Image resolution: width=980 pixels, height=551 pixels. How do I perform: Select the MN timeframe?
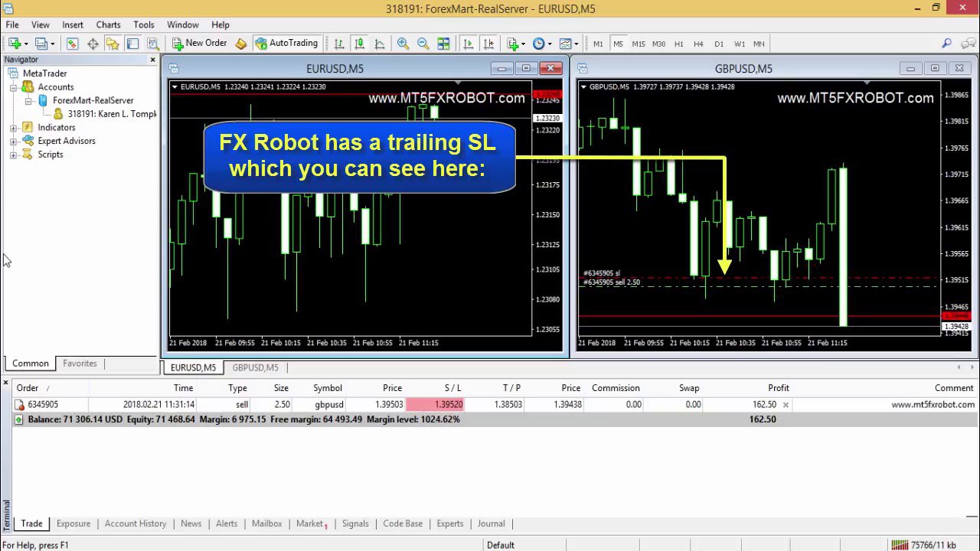click(759, 44)
